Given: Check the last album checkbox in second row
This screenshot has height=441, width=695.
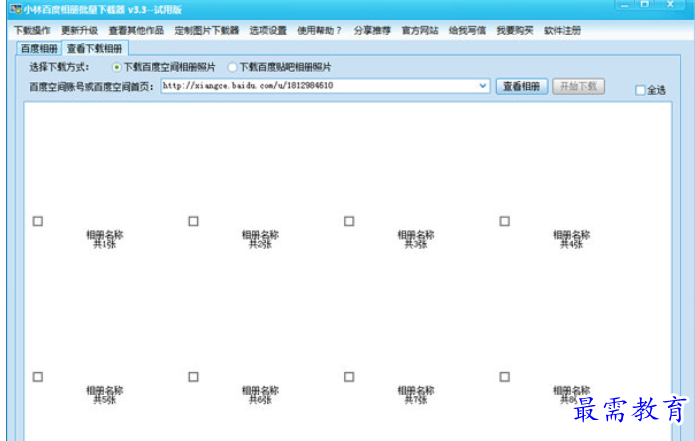Looking at the screenshot, I should coord(504,377).
